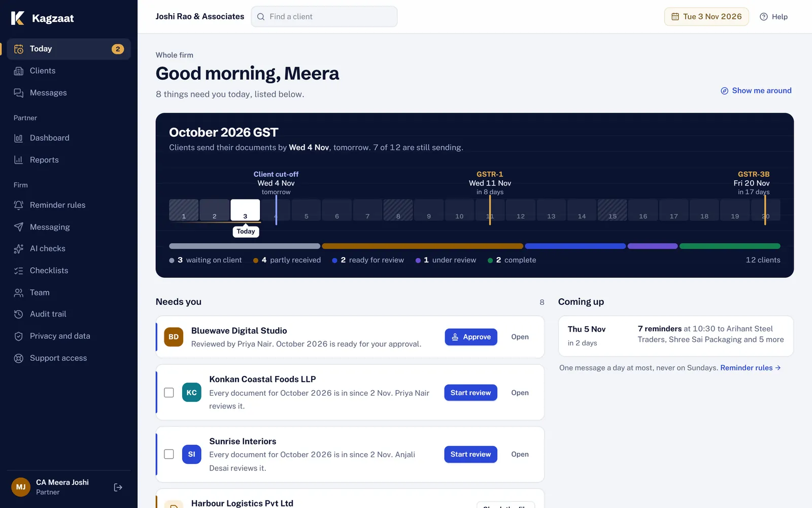Open the Bluewave Digital Studio item

point(520,337)
